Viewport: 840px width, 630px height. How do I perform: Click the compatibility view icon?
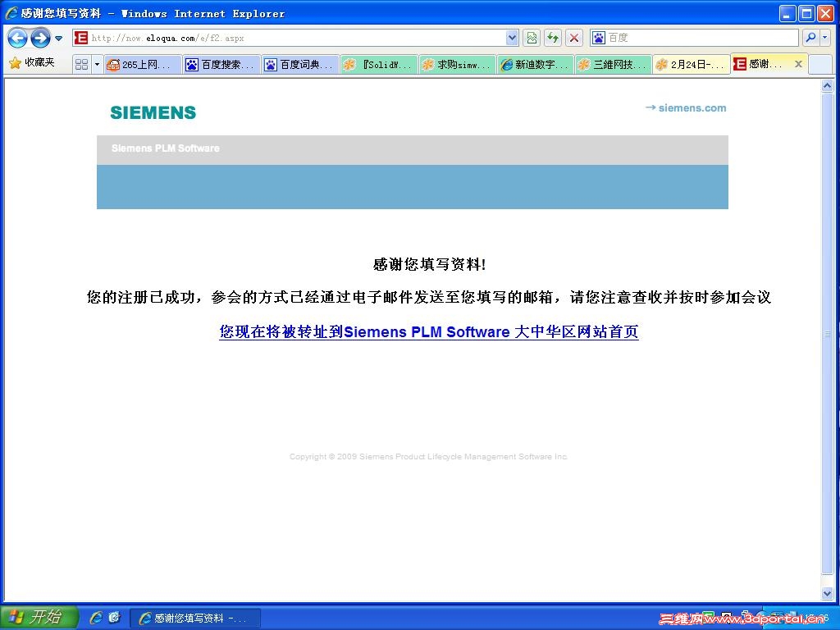(532, 38)
